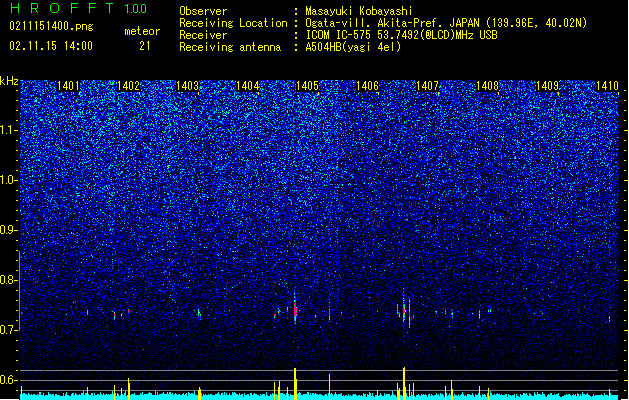The height and width of the screenshot is (400, 629).
Task: Click the 1407 time marker
Action: 427,86
